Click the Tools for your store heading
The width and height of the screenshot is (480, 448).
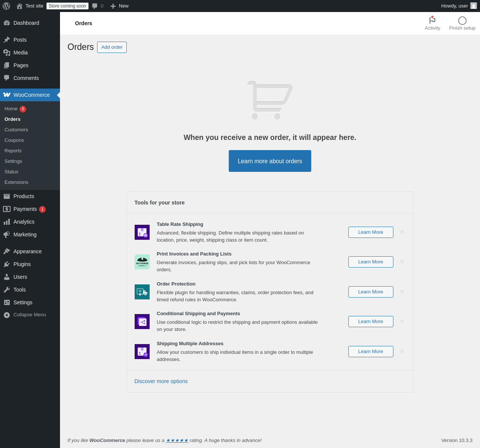(160, 203)
